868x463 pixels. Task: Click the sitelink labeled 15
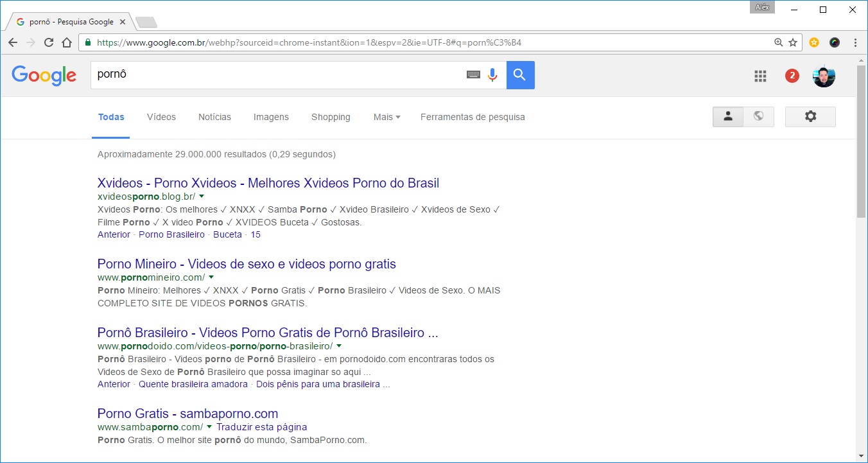[256, 234]
